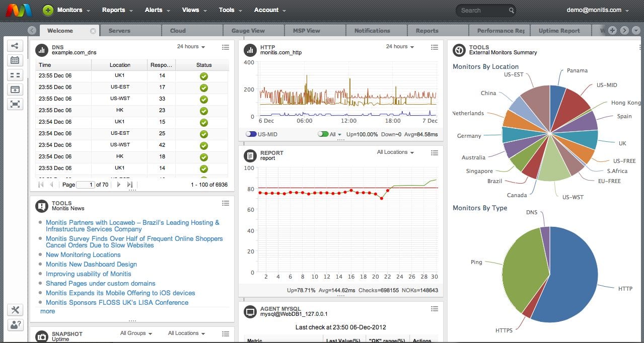Jump to last page in DNS table

tap(130, 185)
